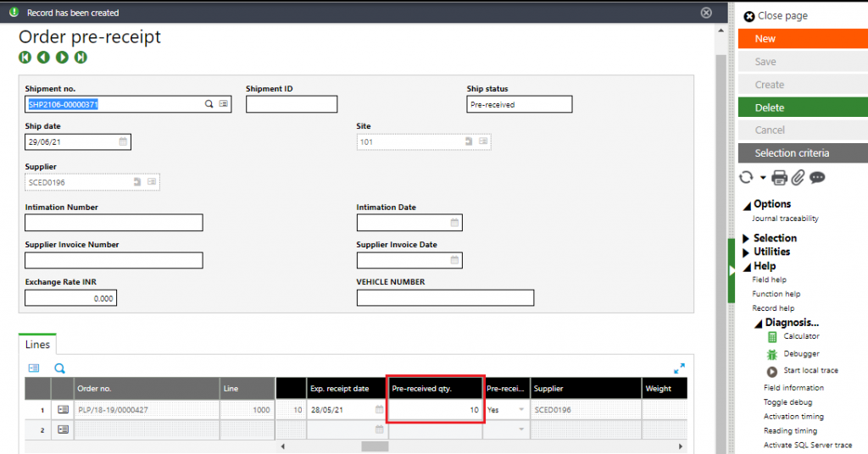The image size is (868, 454).
Task: Open Record help
Action: (773, 308)
